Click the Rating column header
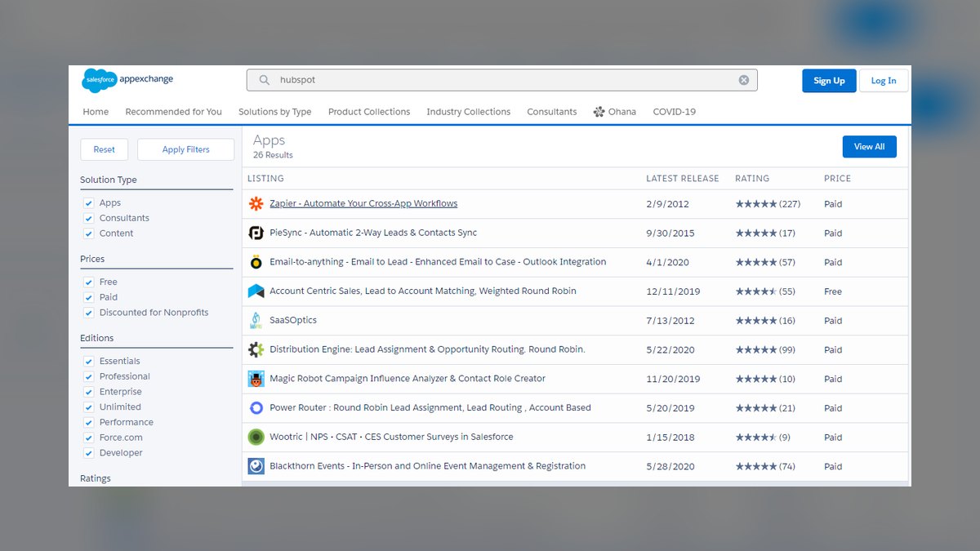 click(x=752, y=179)
